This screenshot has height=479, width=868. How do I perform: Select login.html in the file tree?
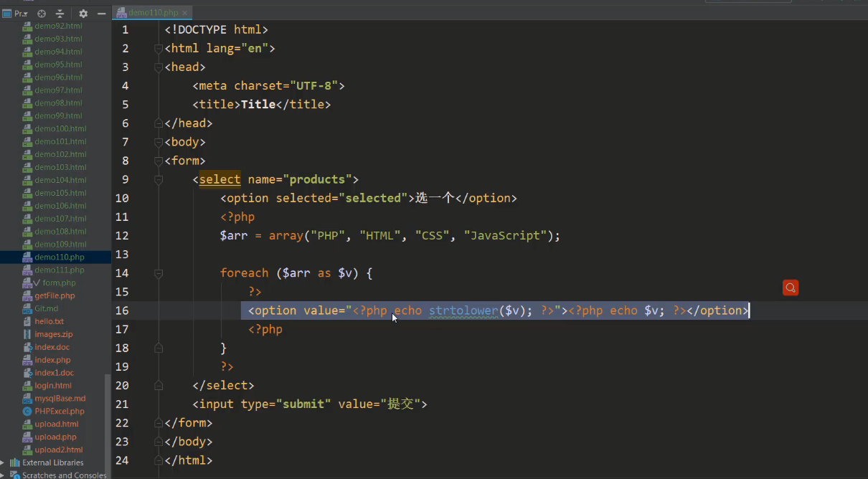[x=53, y=386]
